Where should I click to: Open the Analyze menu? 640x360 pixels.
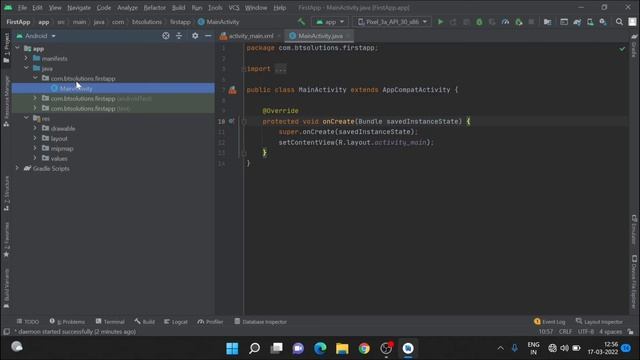tap(127, 8)
